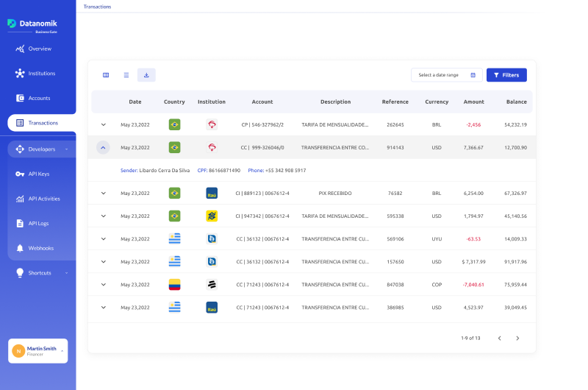Click Brazil flag in row 262645

coord(174,124)
